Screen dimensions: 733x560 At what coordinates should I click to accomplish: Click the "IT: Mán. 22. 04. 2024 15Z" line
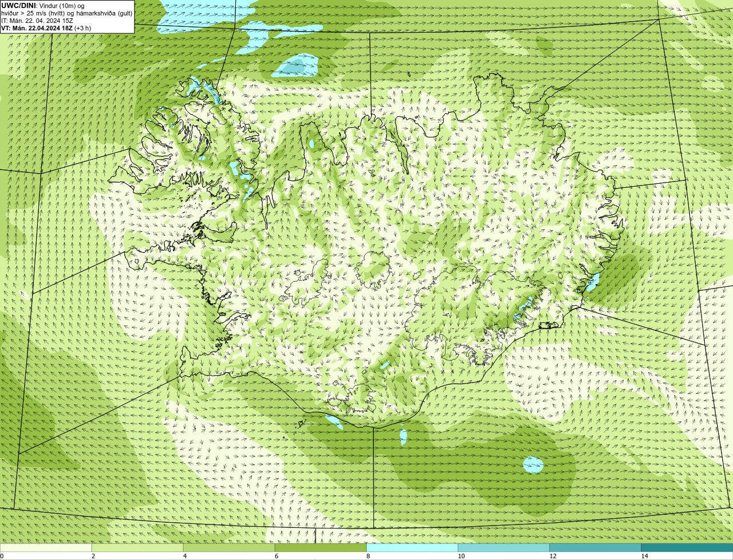coord(37,21)
